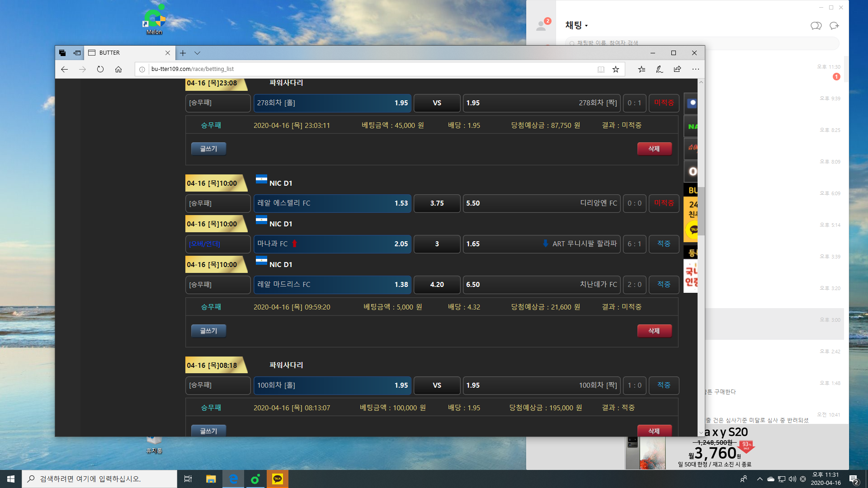Viewport: 868px width, 488px height.
Task: Open tab preview dropdown chevron
Action: point(197,53)
